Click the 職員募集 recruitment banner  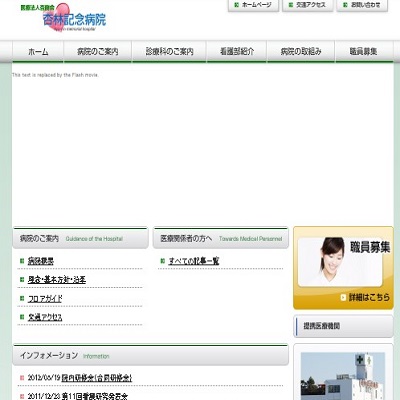pos(343,268)
